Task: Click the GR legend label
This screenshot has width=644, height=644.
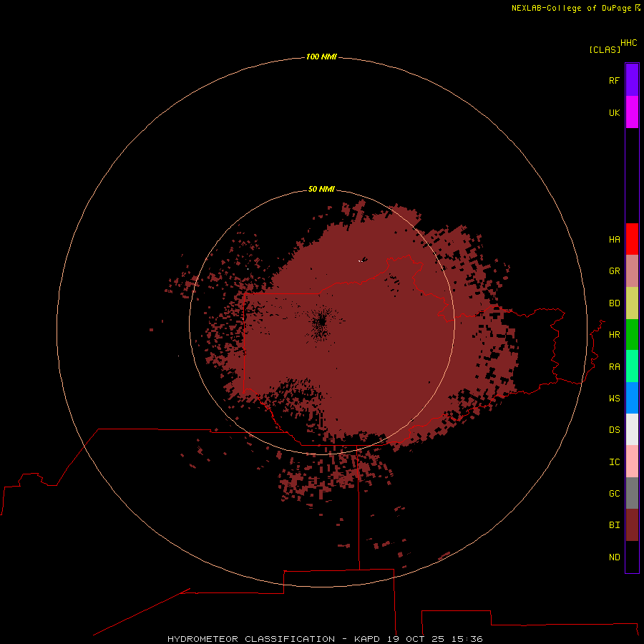Action: point(614,271)
